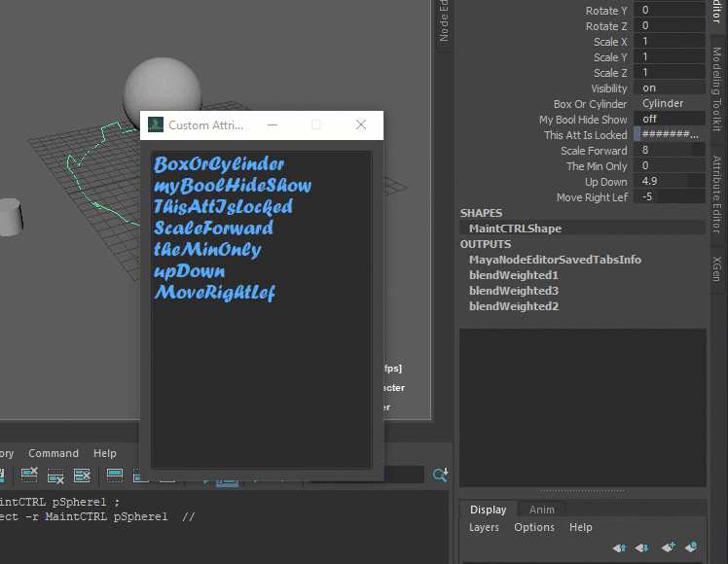Close the Custom Attri window
Image resolution: width=728 pixels, height=564 pixels.
tap(361, 124)
